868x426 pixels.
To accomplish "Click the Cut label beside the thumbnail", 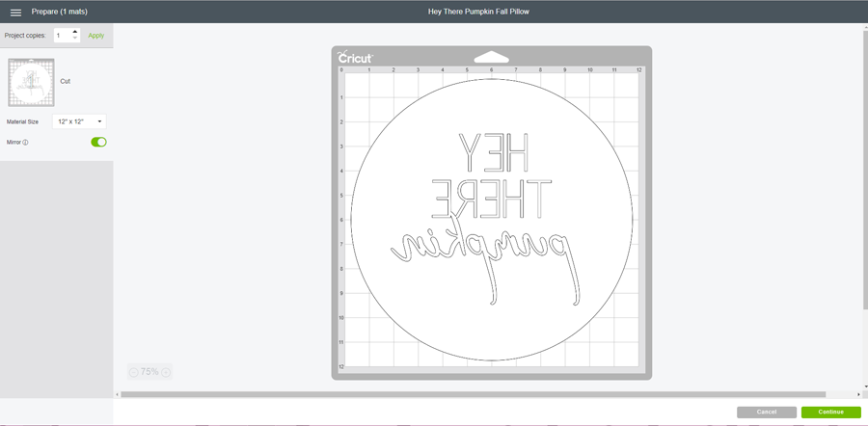I will click(66, 81).
